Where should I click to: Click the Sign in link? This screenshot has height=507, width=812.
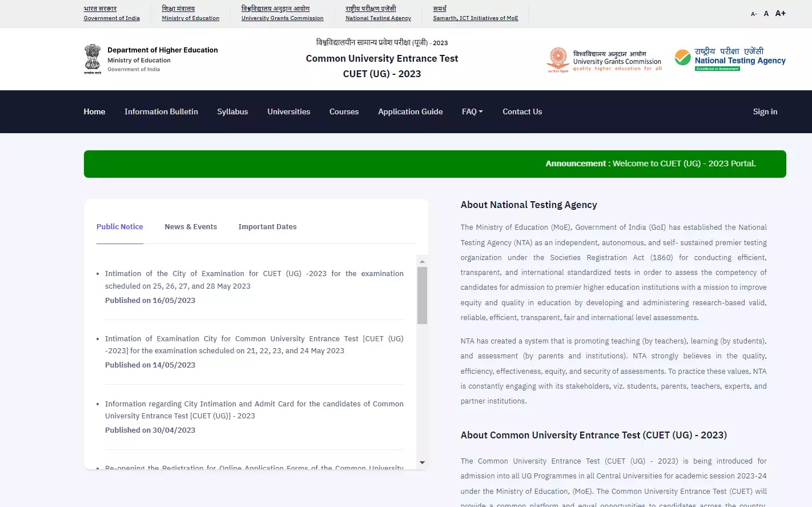click(765, 111)
